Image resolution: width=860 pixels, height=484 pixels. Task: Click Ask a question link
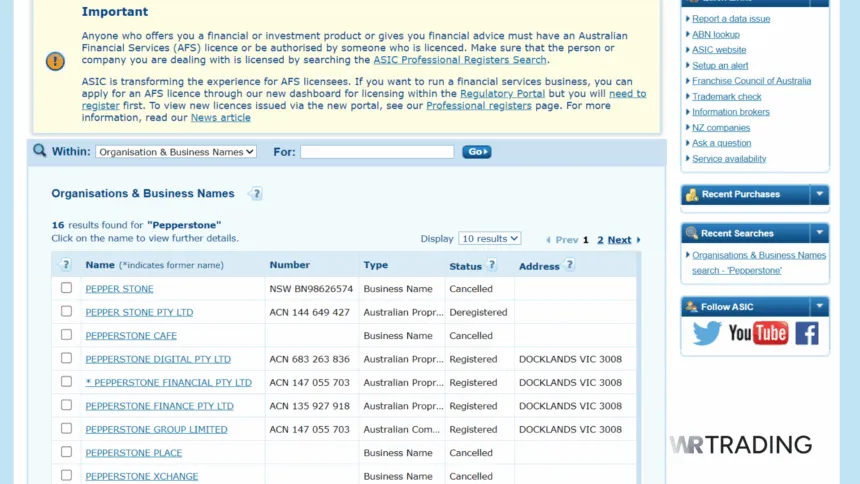[x=721, y=143]
